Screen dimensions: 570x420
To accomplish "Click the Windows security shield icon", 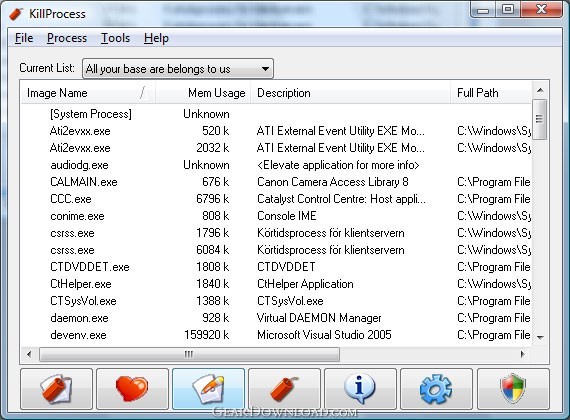I will tap(513, 389).
